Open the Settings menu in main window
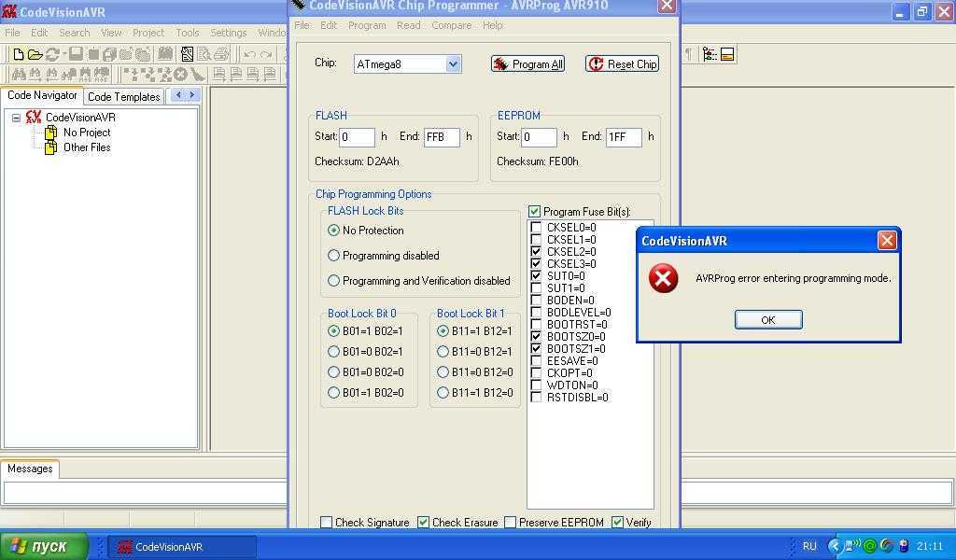The height and width of the screenshot is (560, 956). coord(229,33)
